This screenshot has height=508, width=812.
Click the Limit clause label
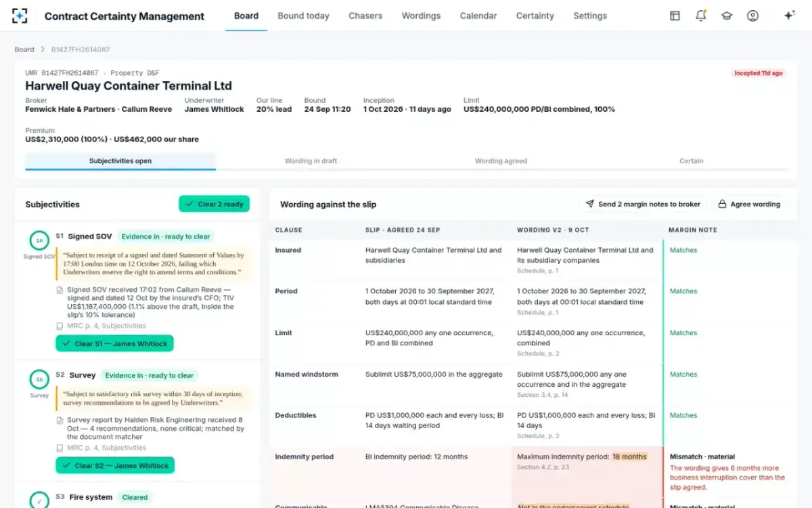click(284, 333)
